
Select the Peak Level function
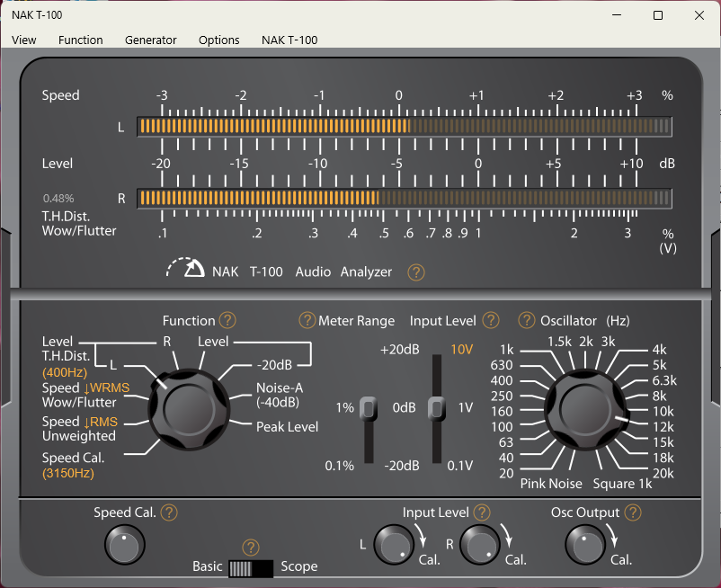[287, 427]
